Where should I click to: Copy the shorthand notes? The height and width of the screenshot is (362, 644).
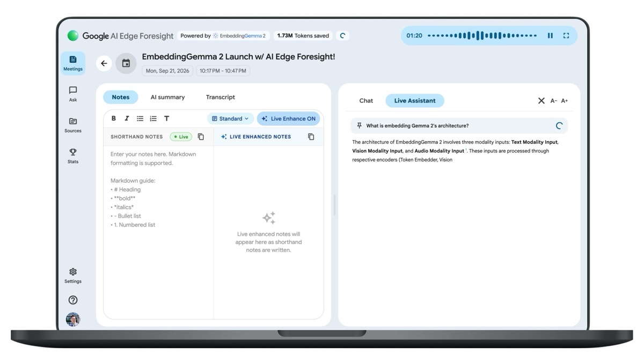(201, 137)
